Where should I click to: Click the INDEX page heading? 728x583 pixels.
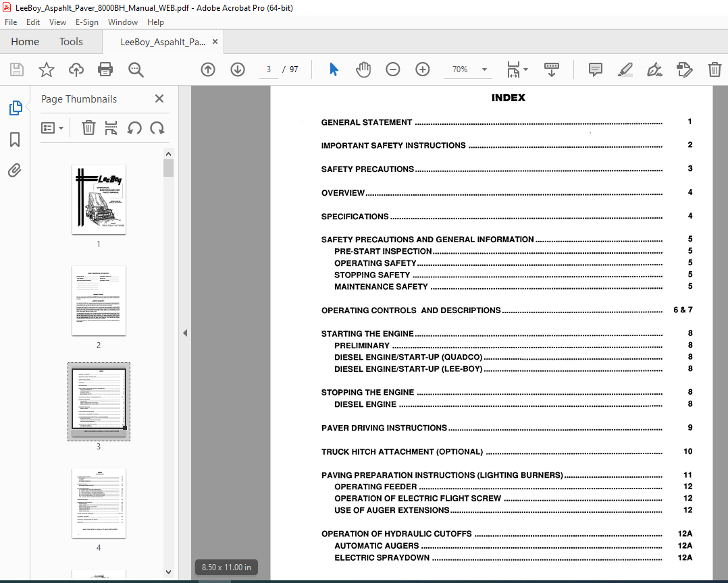[x=509, y=98]
